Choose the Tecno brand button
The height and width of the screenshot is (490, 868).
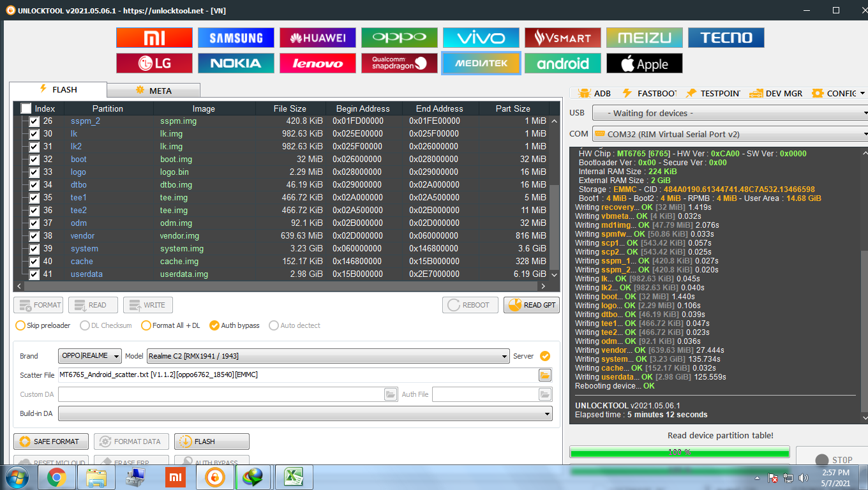click(x=726, y=38)
